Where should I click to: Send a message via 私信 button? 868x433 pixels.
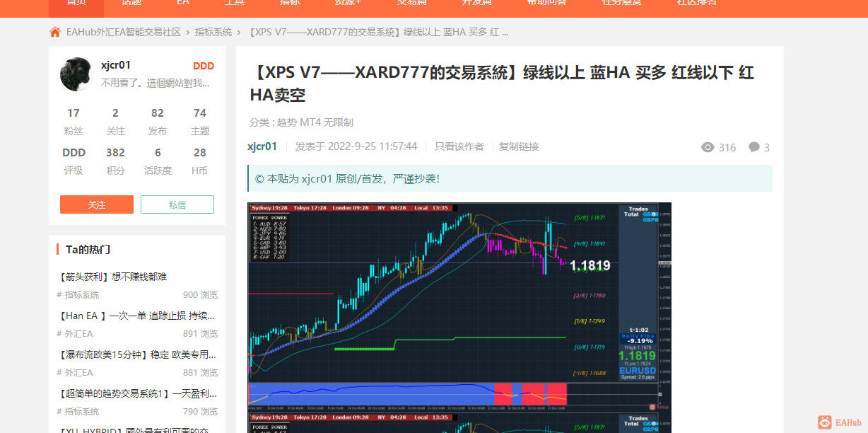pos(177,204)
